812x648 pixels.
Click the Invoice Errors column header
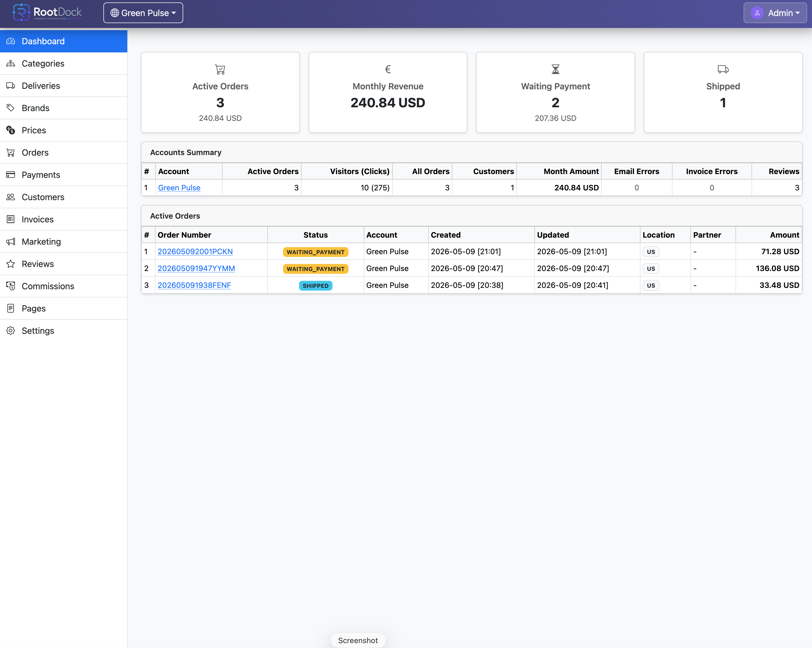[x=712, y=172]
